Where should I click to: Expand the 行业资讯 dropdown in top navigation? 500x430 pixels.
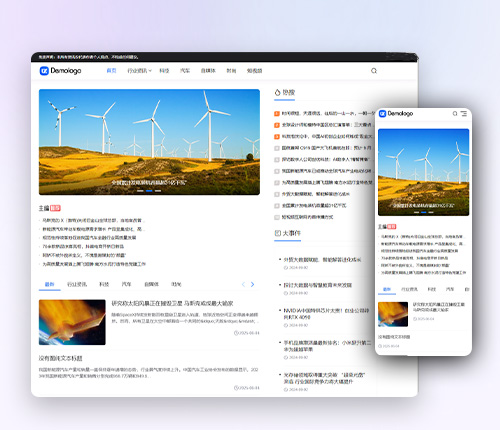(x=139, y=71)
